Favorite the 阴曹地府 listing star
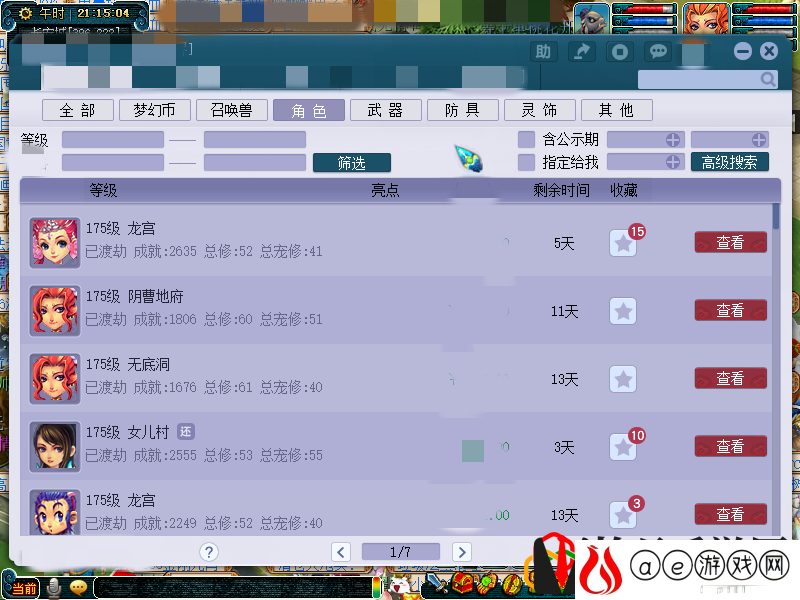 coord(623,311)
